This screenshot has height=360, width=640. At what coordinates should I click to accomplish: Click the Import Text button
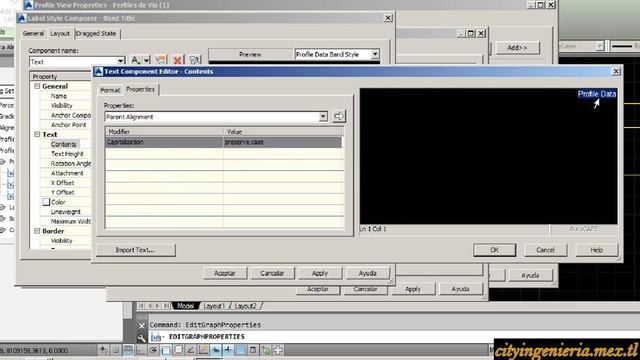point(136,250)
